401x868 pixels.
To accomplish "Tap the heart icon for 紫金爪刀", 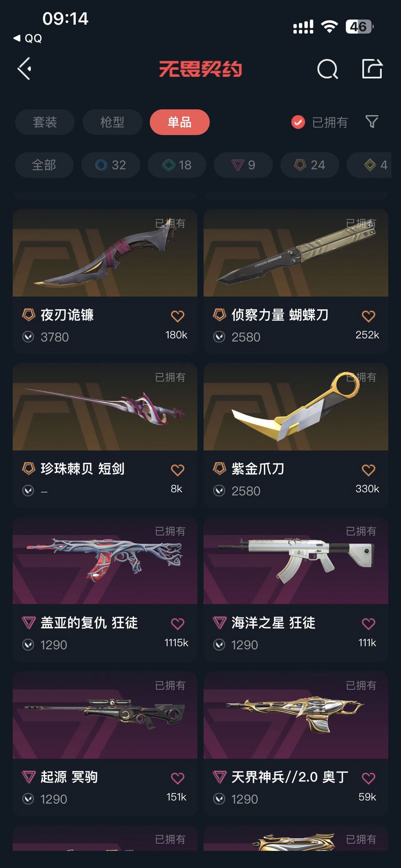I will tap(368, 470).
